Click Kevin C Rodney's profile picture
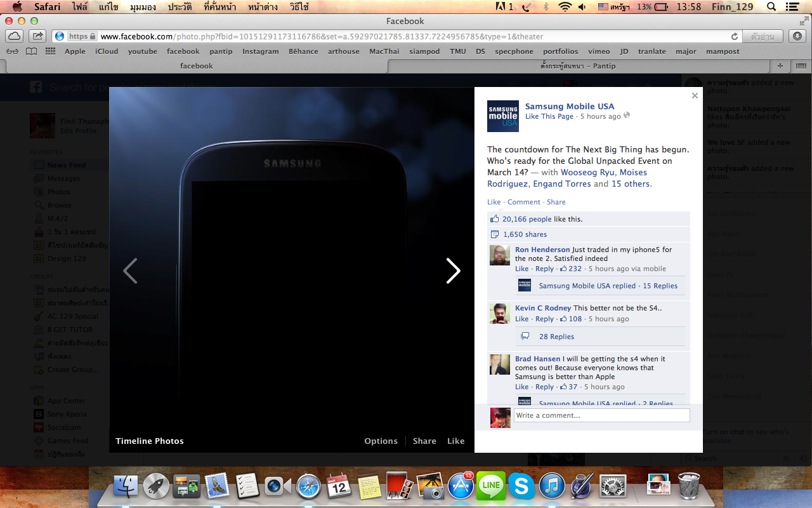 coord(500,314)
